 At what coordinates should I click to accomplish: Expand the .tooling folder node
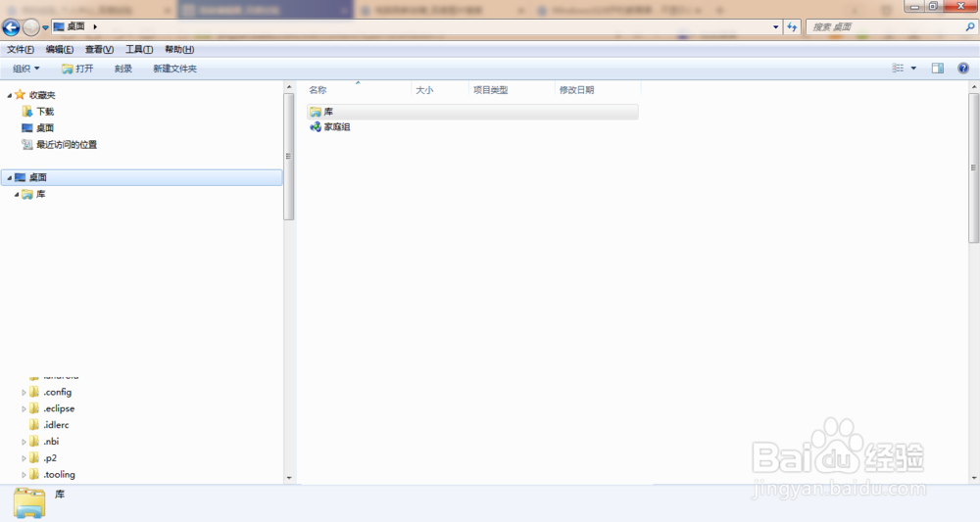coord(24,475)
